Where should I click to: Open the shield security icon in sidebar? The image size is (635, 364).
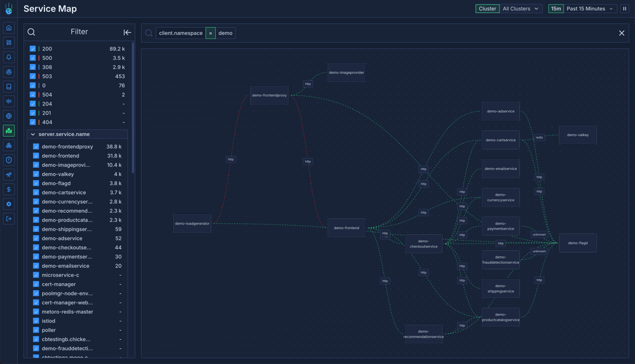click(x=9, y=160)
